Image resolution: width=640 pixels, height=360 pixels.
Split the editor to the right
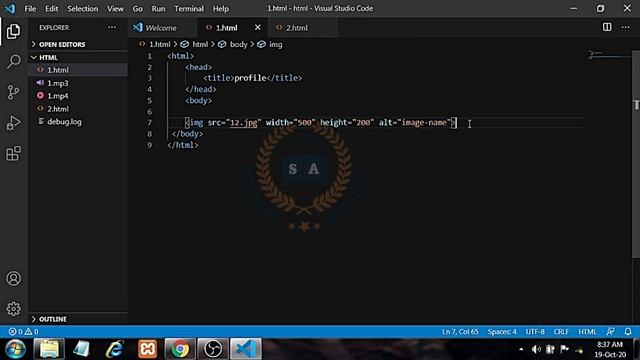[607, 27]
